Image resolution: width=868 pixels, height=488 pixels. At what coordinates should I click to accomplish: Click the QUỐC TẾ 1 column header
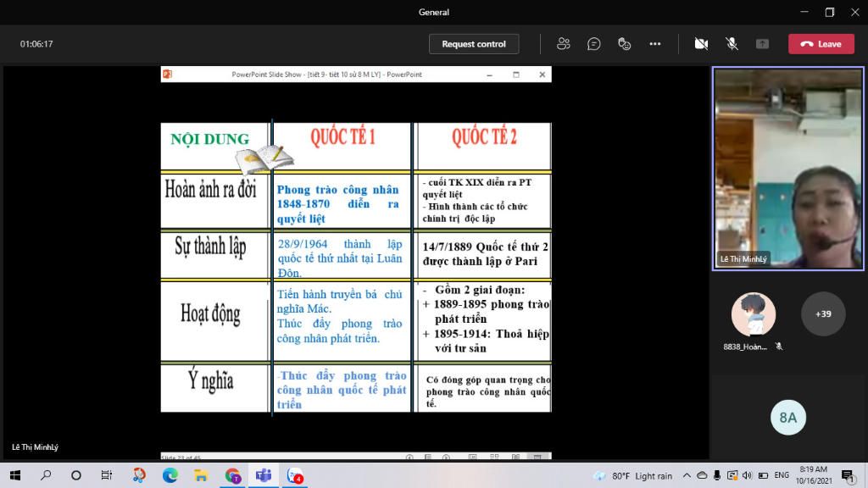(342, 136)
